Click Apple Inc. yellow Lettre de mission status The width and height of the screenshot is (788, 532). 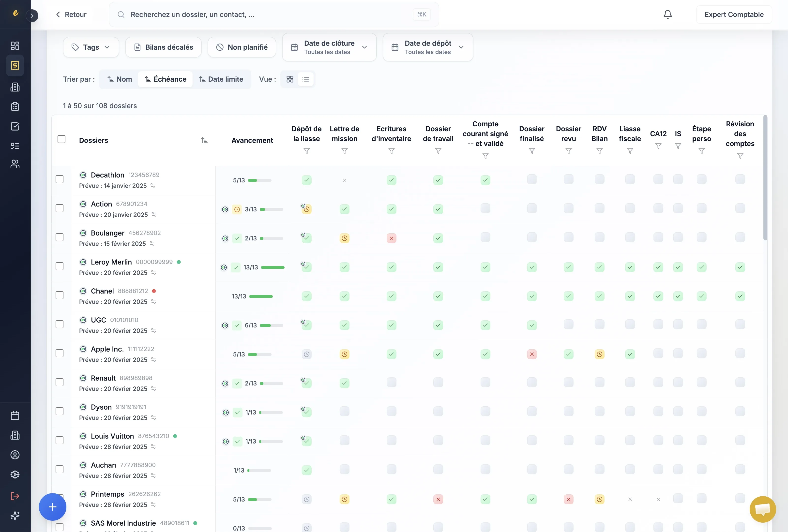(x=345, y=355)
